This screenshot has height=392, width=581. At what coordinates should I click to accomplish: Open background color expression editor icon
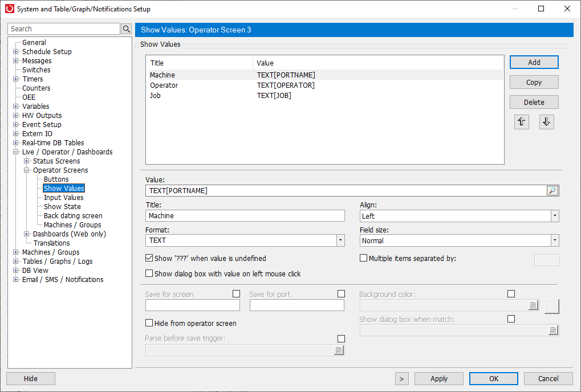(x=533, y=305)
